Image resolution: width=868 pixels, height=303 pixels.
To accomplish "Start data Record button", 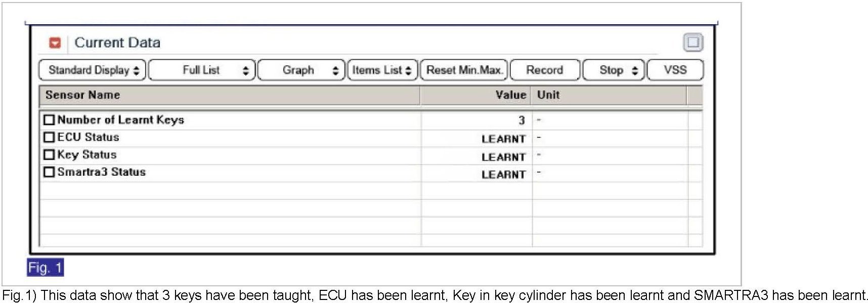I will pos(545,70).
